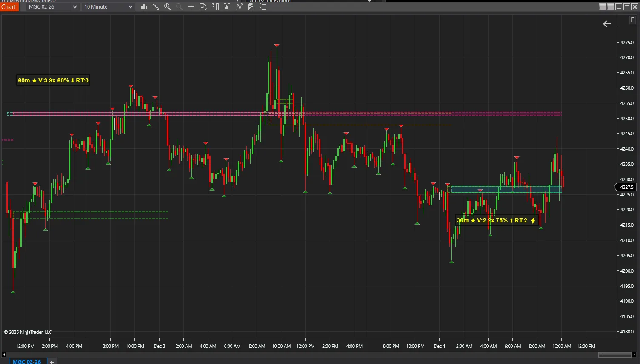Click the Dec 3 time axis label
Viewport: 640px width, 364px height.
(x=160, y=346)
